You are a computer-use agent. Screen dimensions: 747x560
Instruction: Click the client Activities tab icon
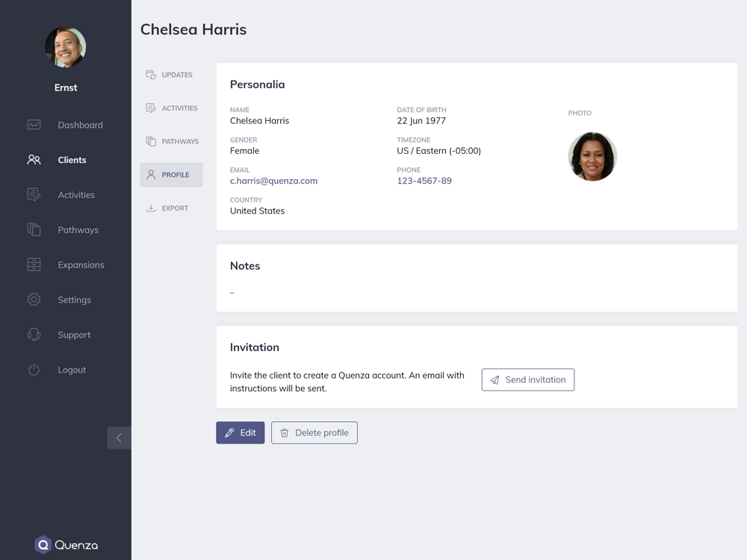(151, 108)
